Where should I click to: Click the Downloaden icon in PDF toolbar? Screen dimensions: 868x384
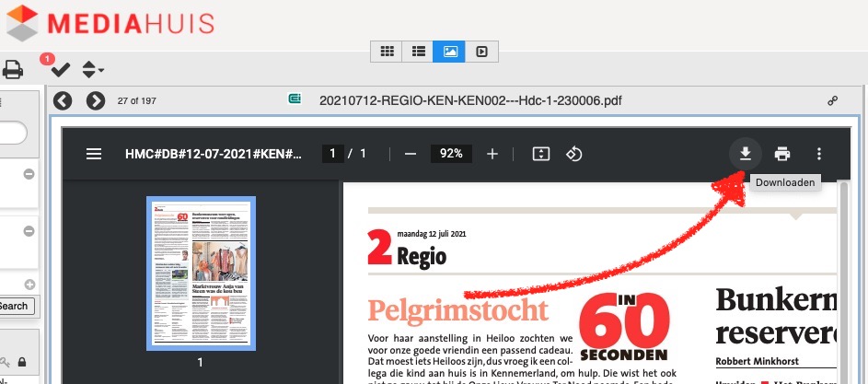746,154
